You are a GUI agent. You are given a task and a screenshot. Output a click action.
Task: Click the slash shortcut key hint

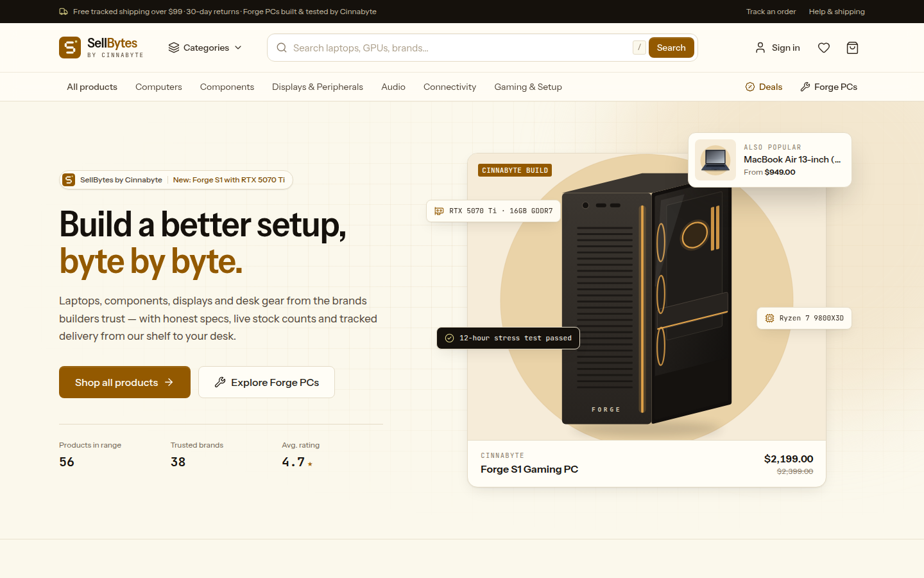pos(639,48)
